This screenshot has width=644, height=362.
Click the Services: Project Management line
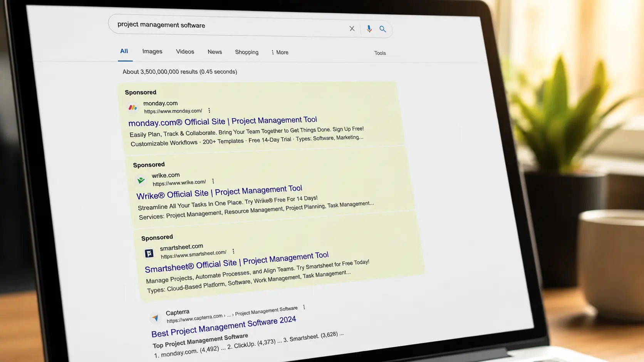click(x=256, y=210)
